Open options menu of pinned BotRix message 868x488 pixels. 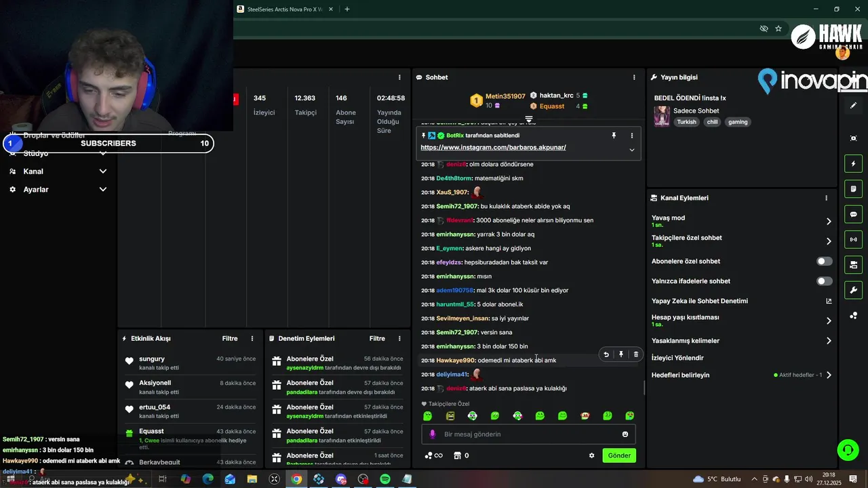[632, 136]
